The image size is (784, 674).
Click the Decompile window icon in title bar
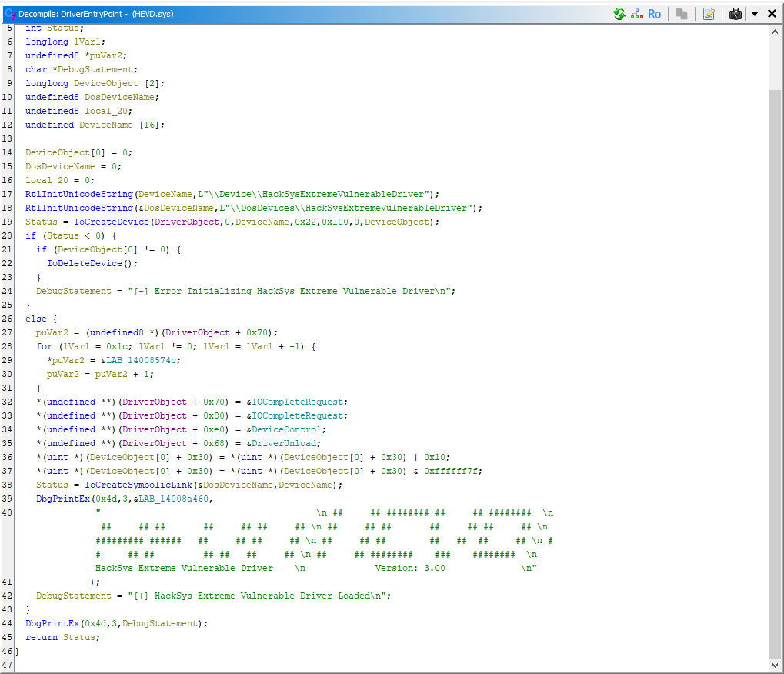[10, 14]
